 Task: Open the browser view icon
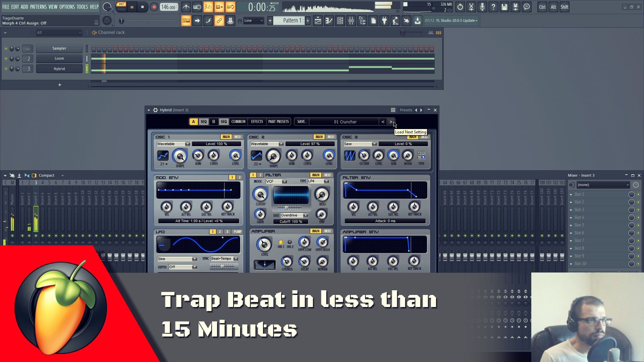[362, 21]
